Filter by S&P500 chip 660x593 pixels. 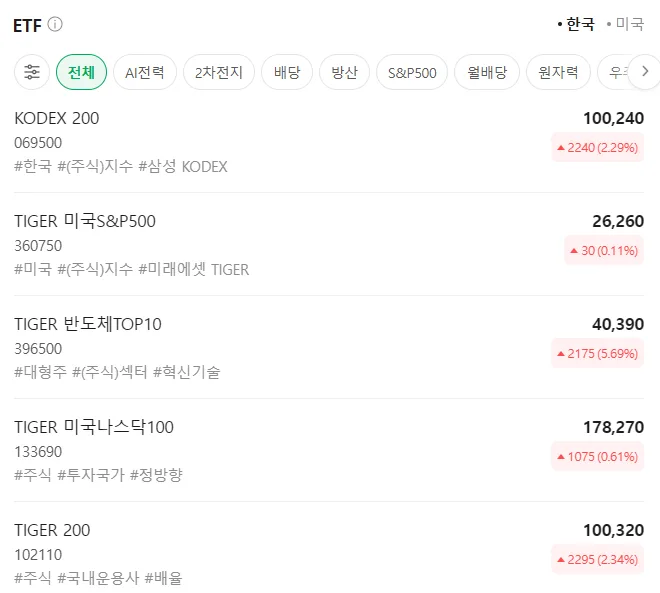pos(412,72)
